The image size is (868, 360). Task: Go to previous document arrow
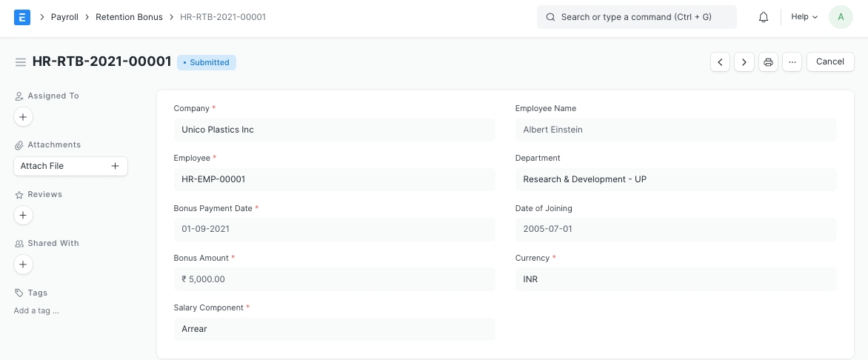click(x=720, y=62)
